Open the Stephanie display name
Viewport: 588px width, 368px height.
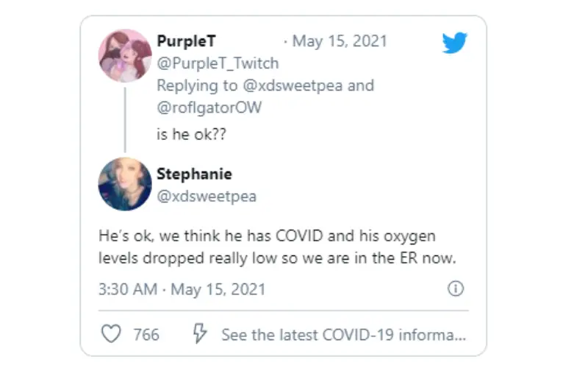194,174
